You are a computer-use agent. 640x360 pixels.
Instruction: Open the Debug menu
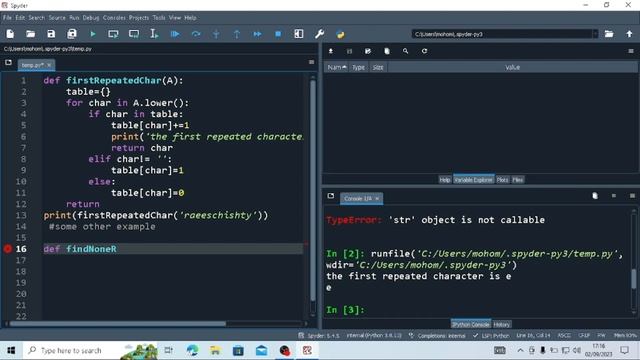[91, 18]
